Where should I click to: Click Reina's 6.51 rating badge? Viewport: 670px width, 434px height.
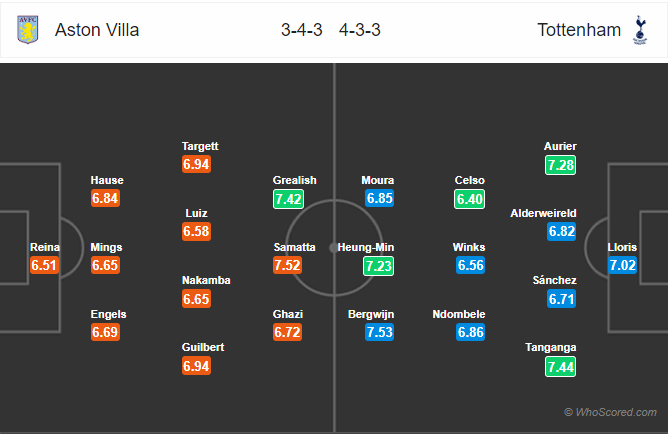point(44,265)
